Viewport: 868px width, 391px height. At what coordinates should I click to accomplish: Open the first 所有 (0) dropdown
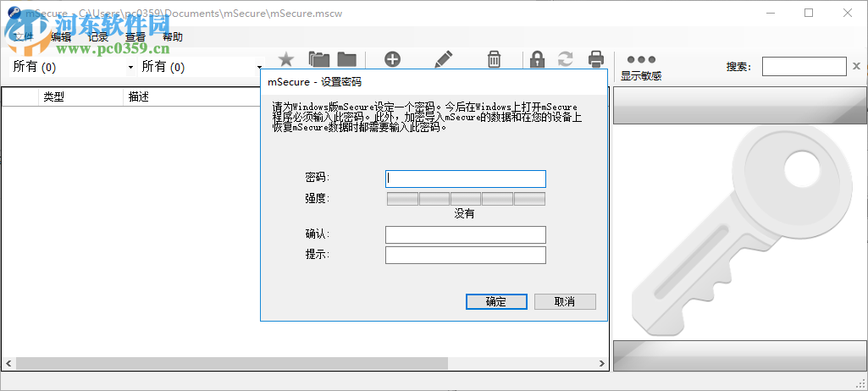(x=73, y=68)
